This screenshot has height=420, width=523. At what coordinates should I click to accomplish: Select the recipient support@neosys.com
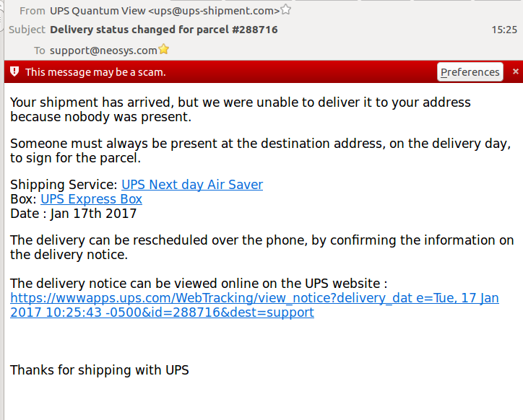point(103,51)
